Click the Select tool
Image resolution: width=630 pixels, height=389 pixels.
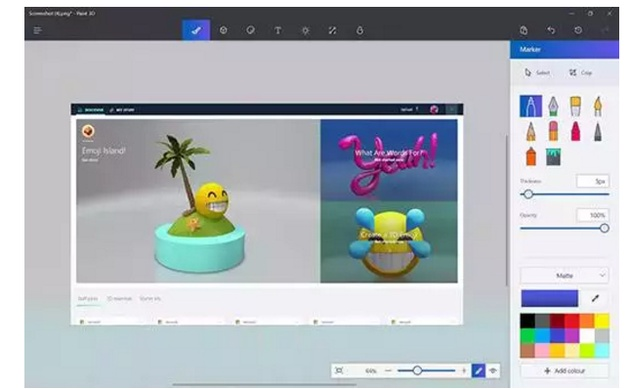(x=537, y=73)
